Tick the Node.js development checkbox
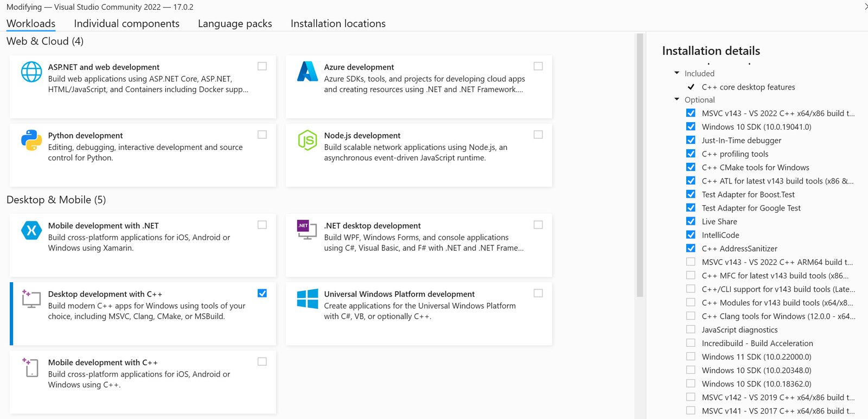The height and width of the screenshot is (419, 868). [538, 135]
